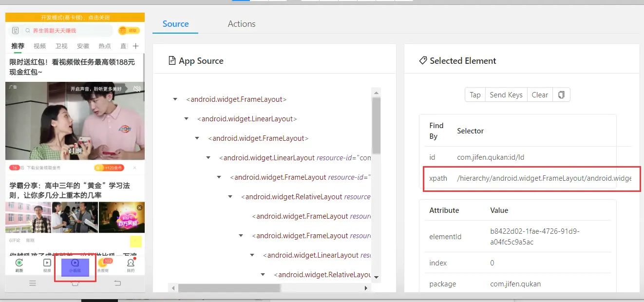This screenshot has height=302, width=644.
Task: Tap the plus icon beside category tabs
Action: tap(136, 46)
